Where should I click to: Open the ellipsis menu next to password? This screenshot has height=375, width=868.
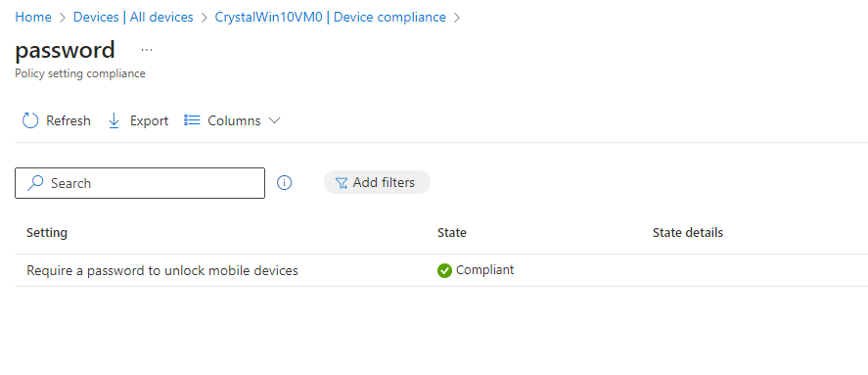(x=146, y=50)
